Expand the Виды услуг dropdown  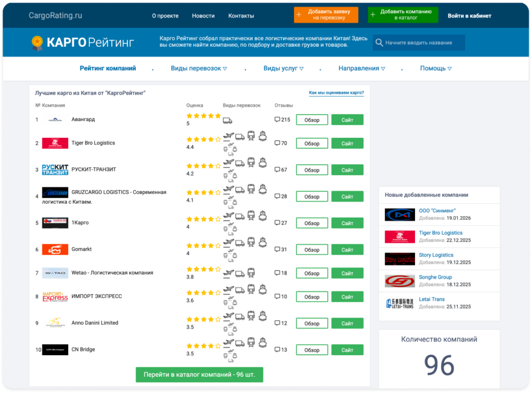coord(283,69)
